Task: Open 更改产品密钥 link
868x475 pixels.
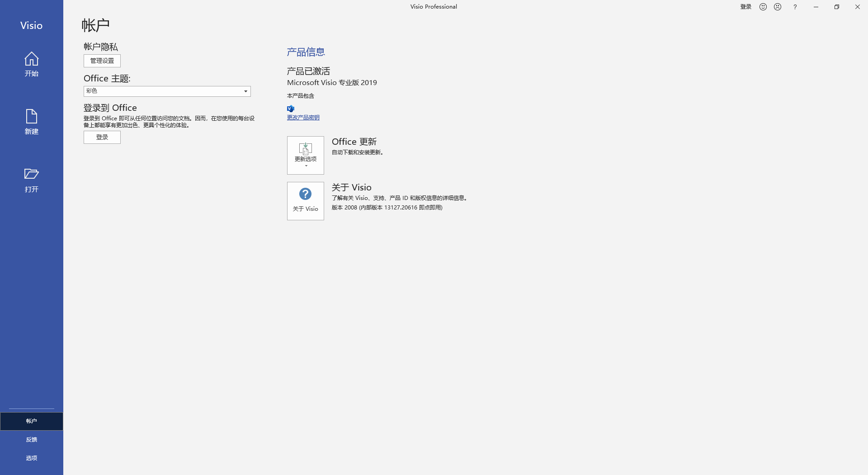Action: pyautogui.click(x=303, y=118)
